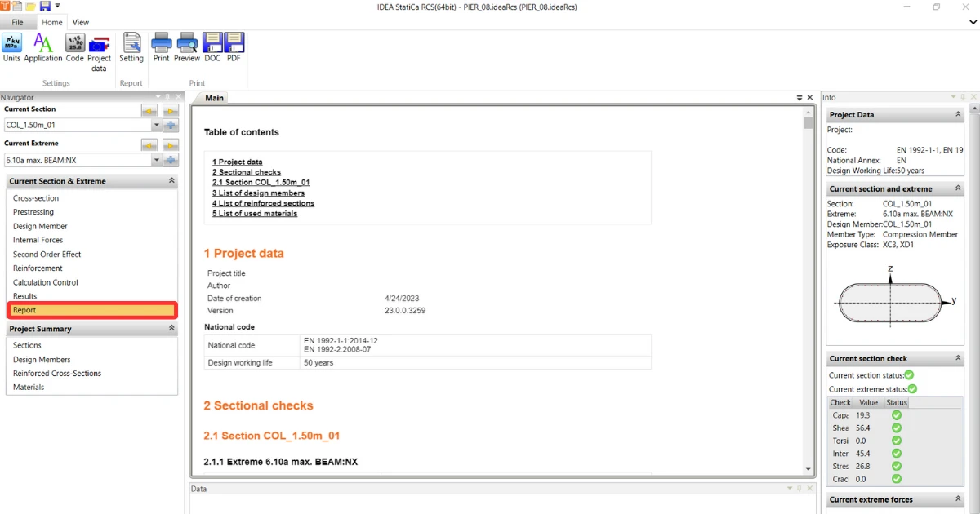Export report to PDF

[234, 47]
